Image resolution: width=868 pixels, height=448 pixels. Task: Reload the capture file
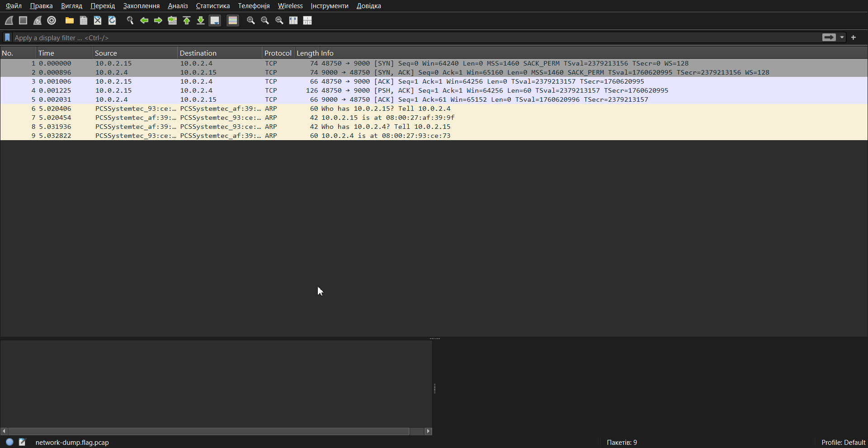pos(112,20)
